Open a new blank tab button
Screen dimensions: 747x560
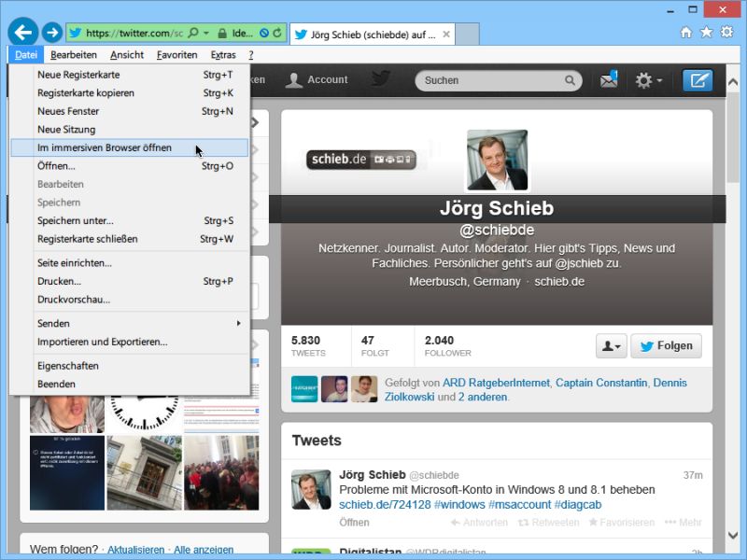pyautogui.click(x=467, y=35)
